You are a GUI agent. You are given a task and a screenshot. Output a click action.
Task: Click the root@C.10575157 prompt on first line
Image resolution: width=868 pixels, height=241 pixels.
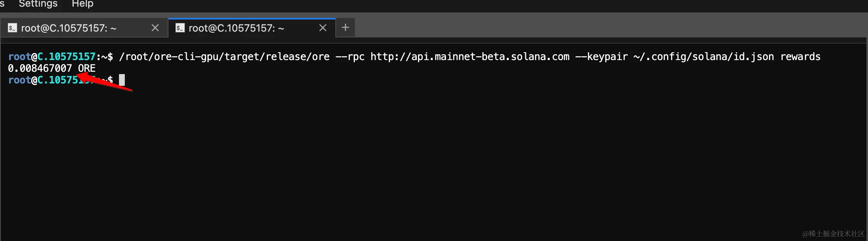(x=52, y=57)
